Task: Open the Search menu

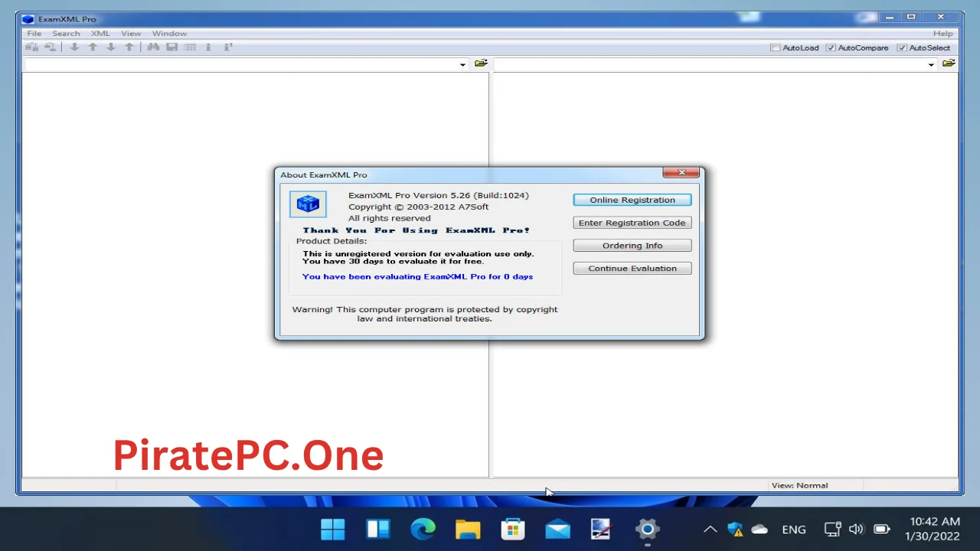Action: pos(66,34)
